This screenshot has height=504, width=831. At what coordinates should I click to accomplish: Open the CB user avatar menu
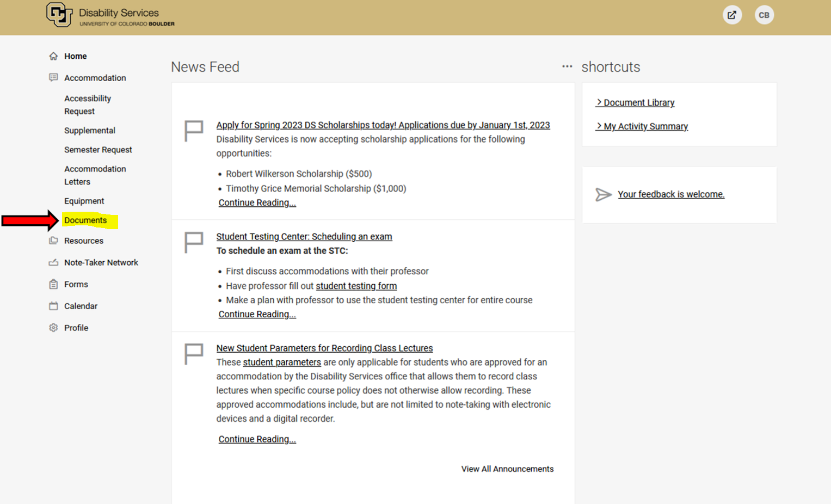point(764,15)
